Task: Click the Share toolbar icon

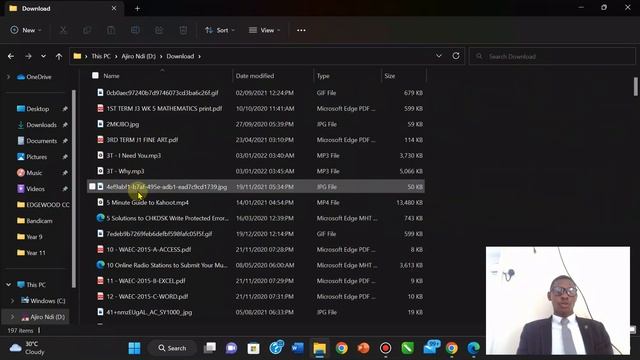Action: click(159, 30)
